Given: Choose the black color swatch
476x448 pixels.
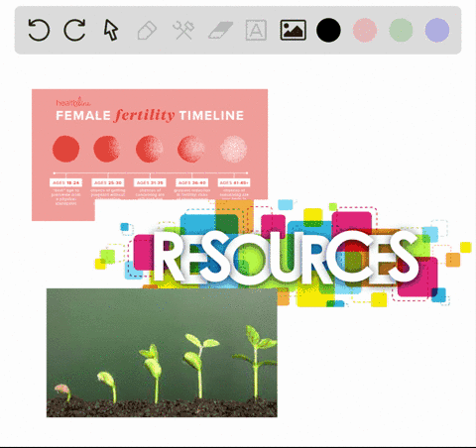Looking at the screenshot, I should [328, 31].
